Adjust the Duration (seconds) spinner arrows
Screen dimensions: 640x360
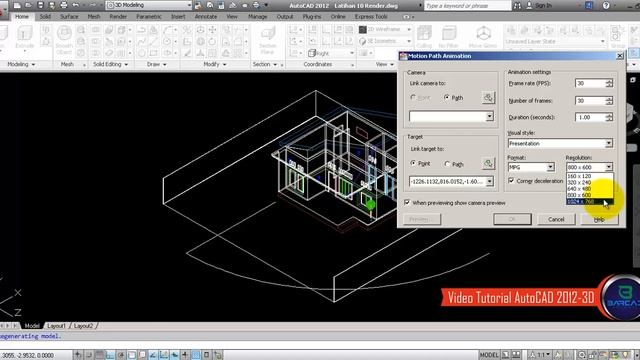(x=609, y=117)
